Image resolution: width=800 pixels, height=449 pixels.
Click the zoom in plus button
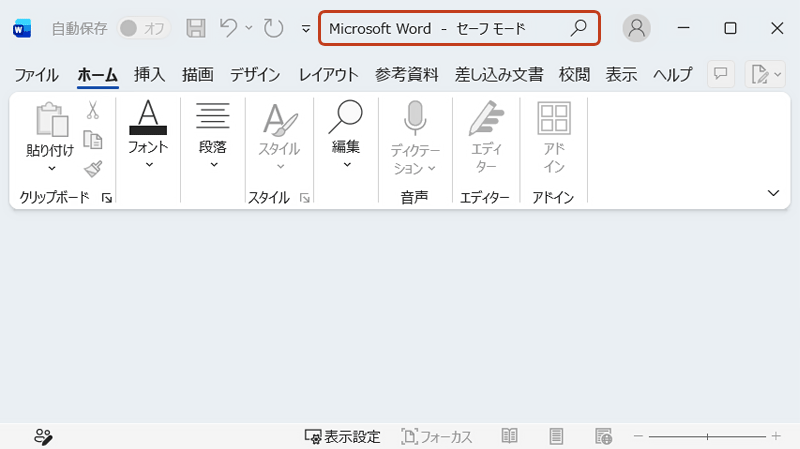click(x=776, y=436)
